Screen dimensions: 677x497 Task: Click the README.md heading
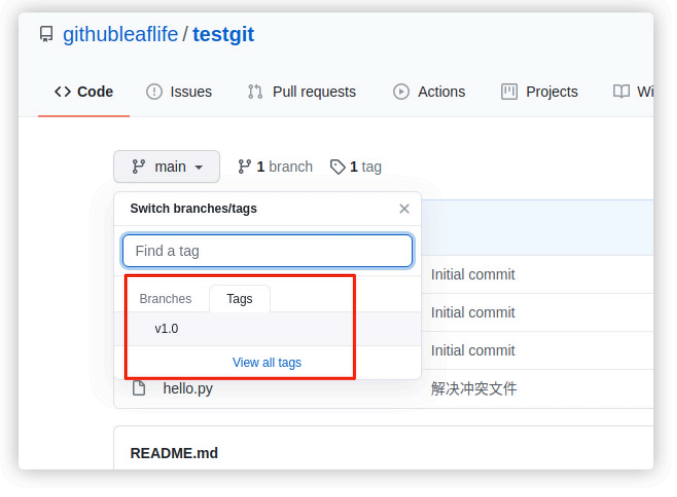[x=174, y=453]
